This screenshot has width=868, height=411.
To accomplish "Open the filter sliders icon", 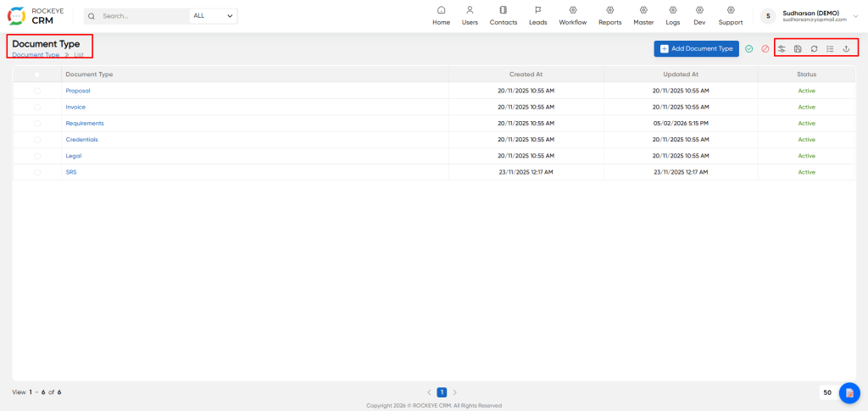I will pyautogui.click(x=782, y=48).
